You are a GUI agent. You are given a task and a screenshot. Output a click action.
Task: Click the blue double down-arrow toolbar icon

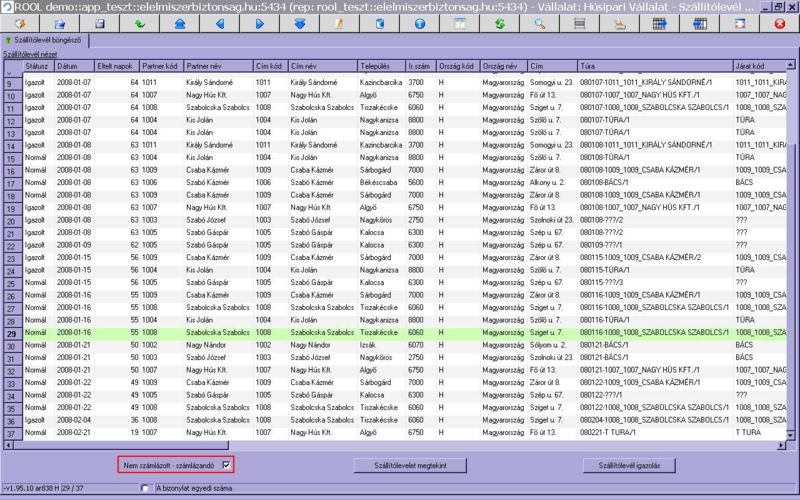coord(300,24)
